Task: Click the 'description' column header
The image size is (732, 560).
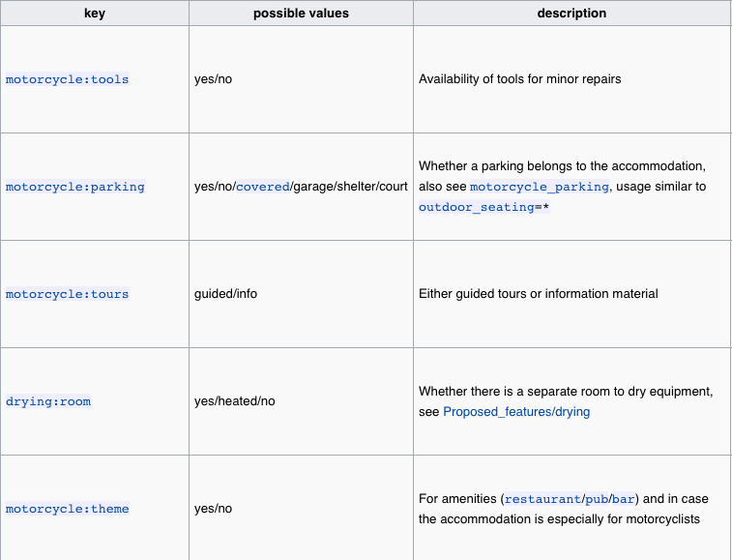Action: click(x=571, y=14)
